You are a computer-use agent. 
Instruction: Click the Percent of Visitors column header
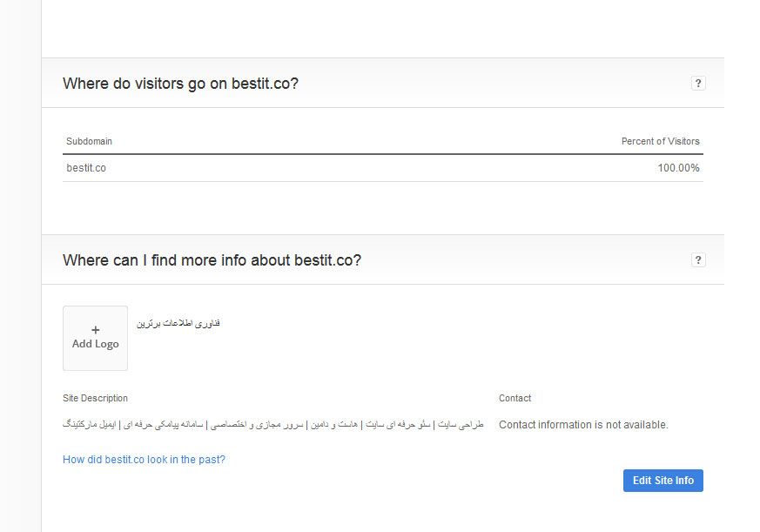click(660, 141)
